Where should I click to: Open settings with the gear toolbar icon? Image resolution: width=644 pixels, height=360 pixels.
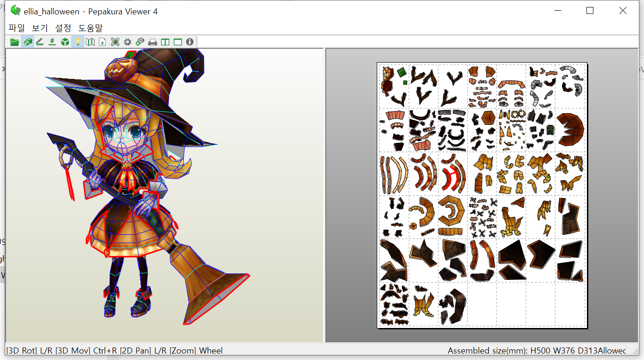click(x=128, y=42)
